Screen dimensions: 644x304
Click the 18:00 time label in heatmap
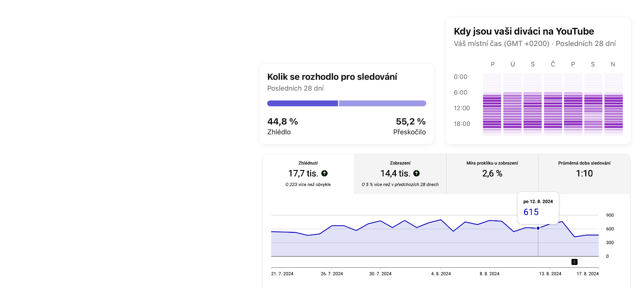(462, 124)
